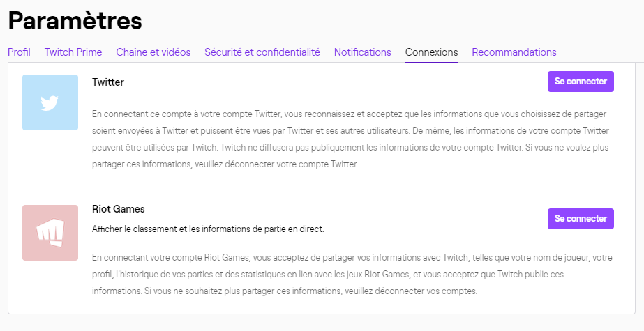This screenshot has width=644, height=331.
Task: Select the Notifications tab
Action: pos(362,52)
